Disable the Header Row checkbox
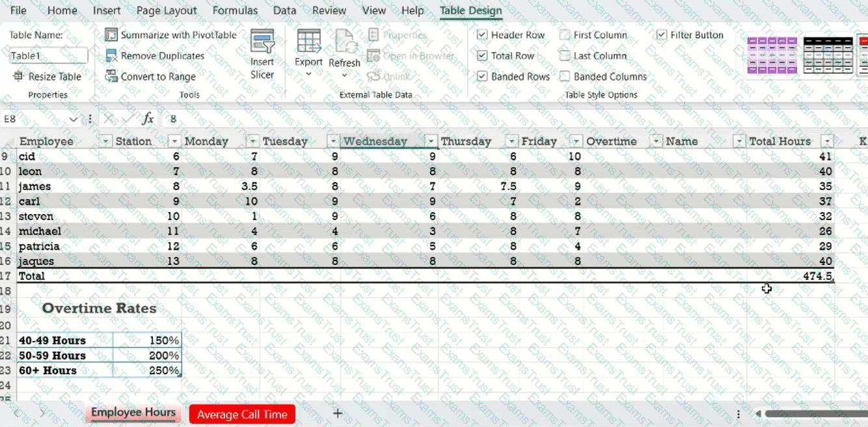 (482, 35)
